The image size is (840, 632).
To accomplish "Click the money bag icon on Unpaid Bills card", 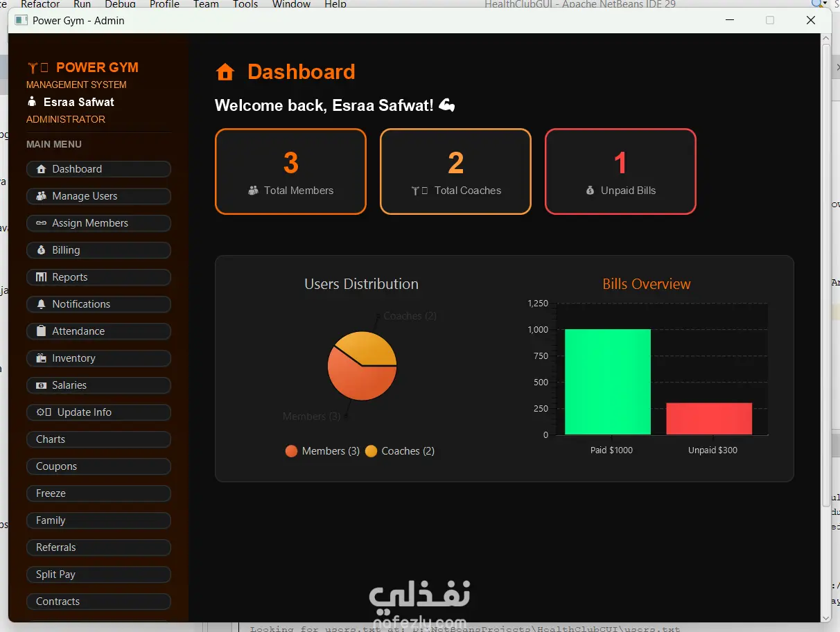I will pos(590,191).
